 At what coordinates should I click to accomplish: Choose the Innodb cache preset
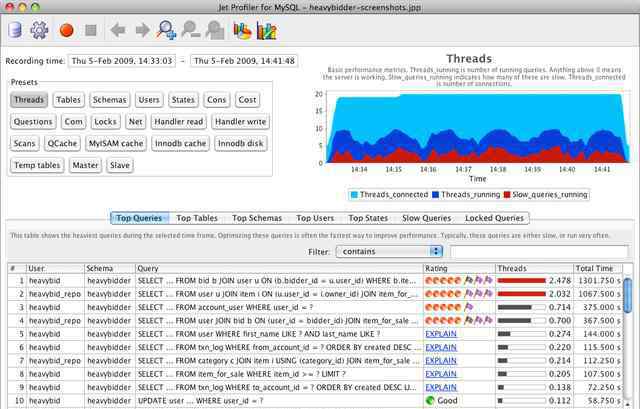click(x=180, y=144)
